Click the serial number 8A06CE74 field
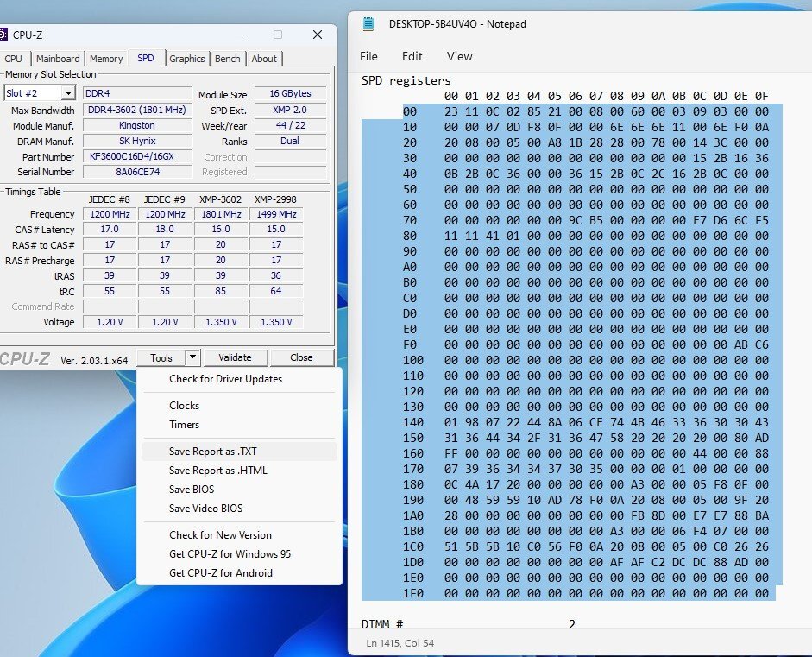 (x=137, y=172)
